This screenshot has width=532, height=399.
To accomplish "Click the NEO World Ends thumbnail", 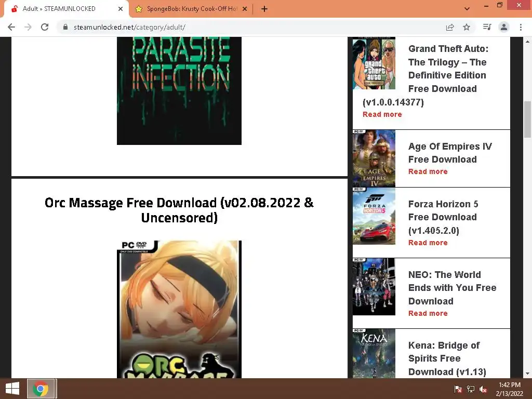I will coord(374,287).
